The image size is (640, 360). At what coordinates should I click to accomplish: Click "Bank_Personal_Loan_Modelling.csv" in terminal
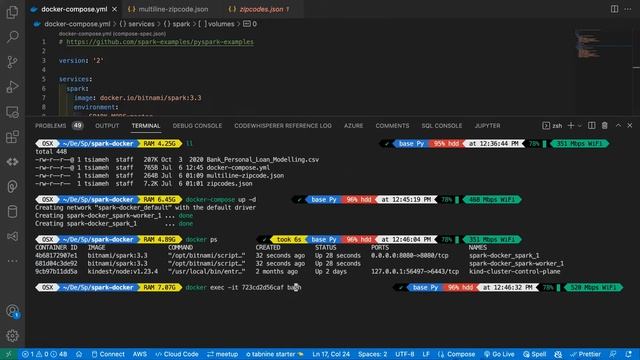(x=262, y=160)
